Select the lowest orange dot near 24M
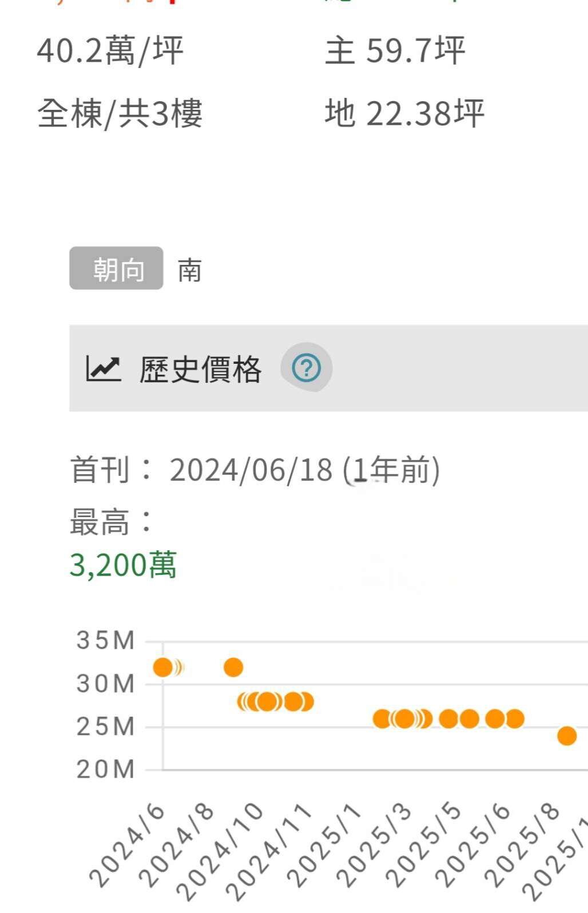This screenshot has height=913, width=588. click(x=567, y=736)
